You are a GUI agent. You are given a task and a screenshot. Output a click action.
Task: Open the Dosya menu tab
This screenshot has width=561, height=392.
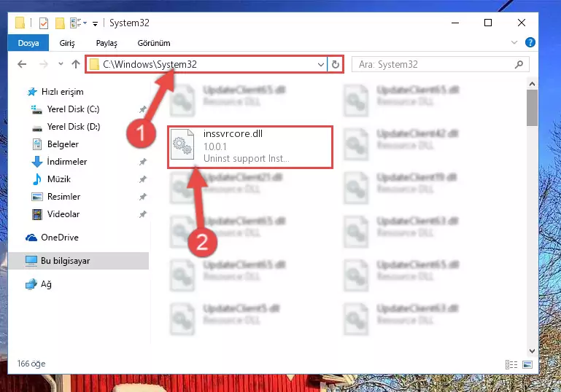pos(28,43)
